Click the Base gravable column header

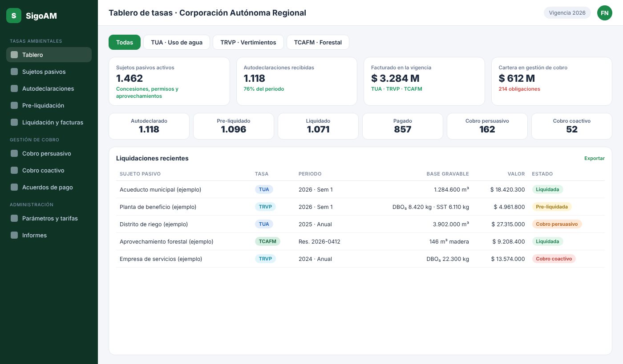(x=448, y=174)
